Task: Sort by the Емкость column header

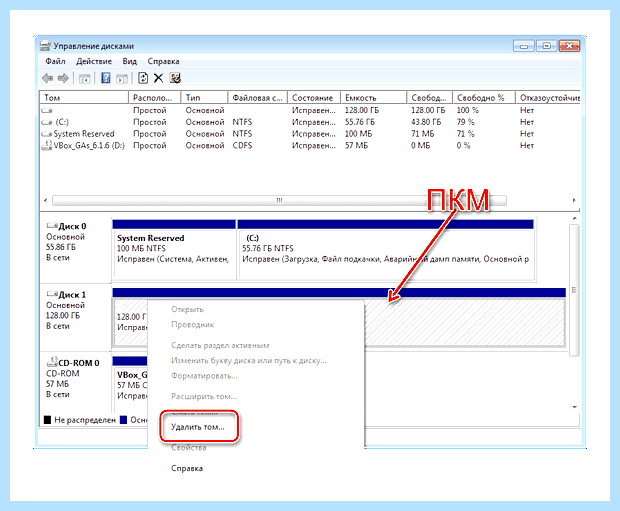Action: (x=374, y=98)
